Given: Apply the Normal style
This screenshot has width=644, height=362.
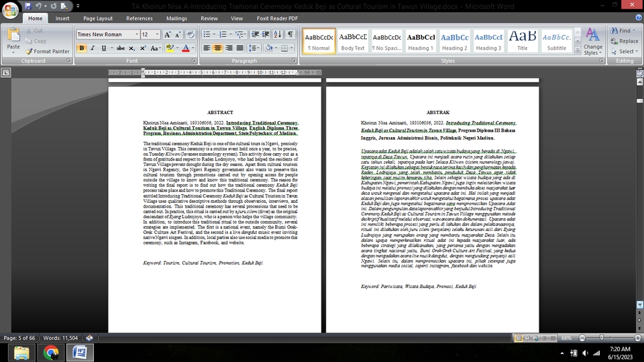Looking at the screenshot, I should click(319, 41).
